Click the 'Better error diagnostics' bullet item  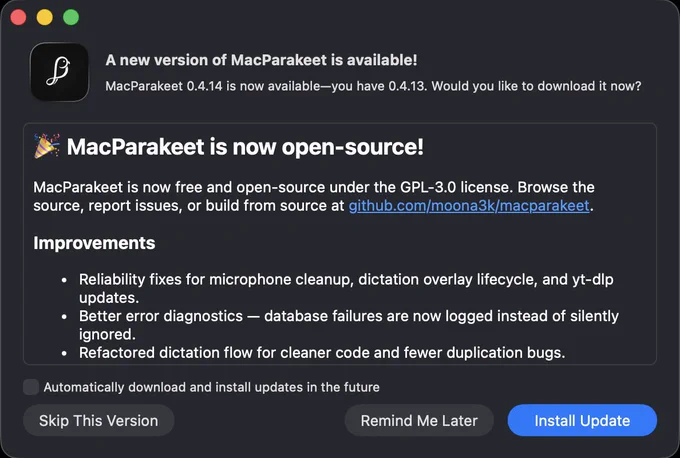point(349,325)
